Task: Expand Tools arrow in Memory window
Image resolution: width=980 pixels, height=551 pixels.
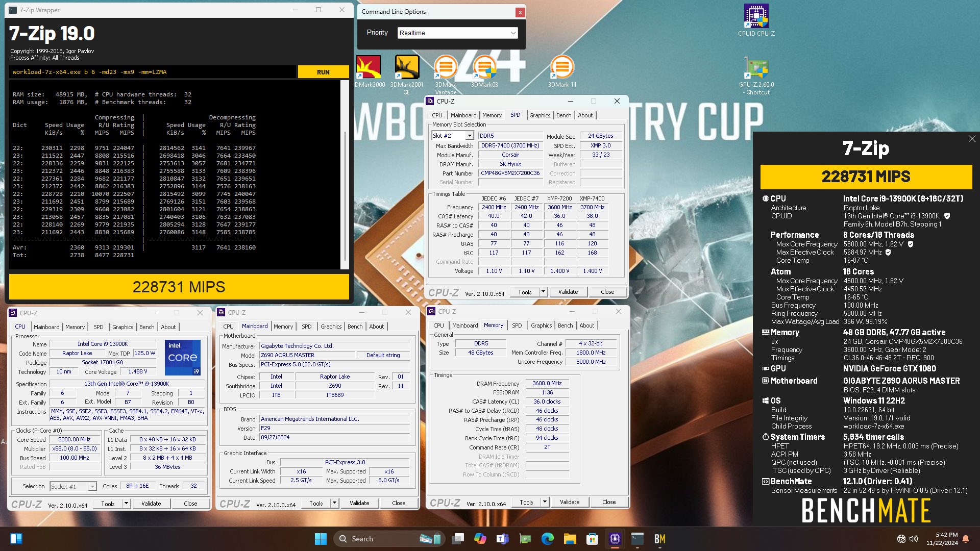Action: click(x=545, y=502)
